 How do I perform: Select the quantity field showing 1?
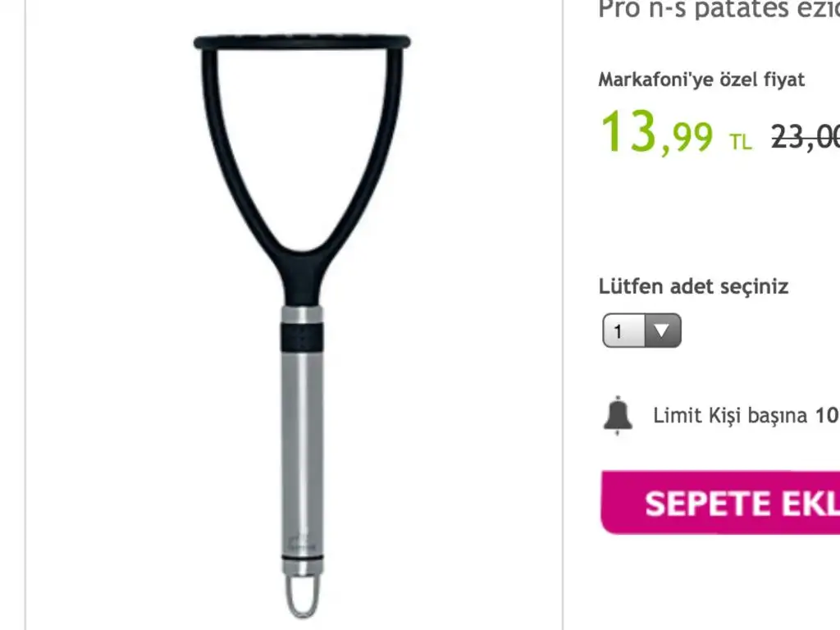[641, 331]
